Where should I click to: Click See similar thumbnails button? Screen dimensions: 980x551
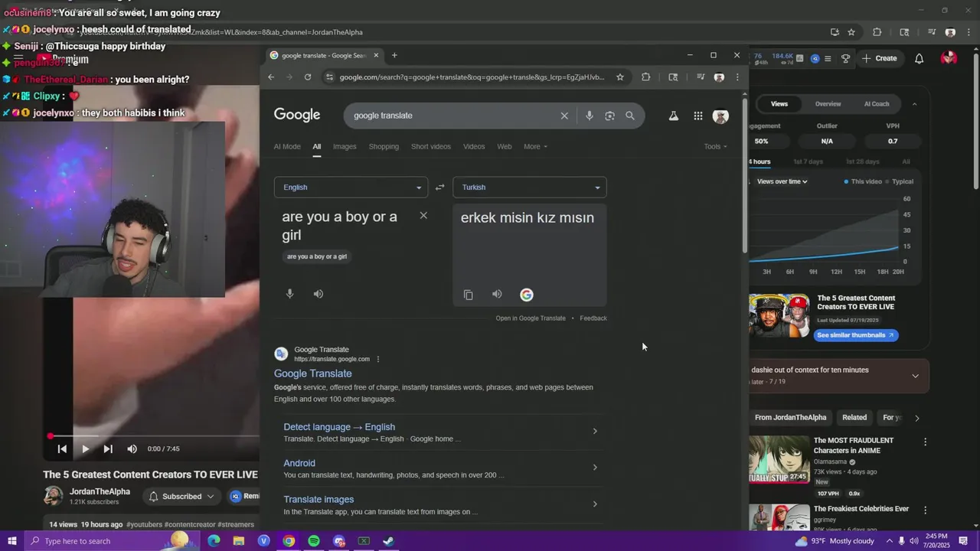(x=856, y=335)
